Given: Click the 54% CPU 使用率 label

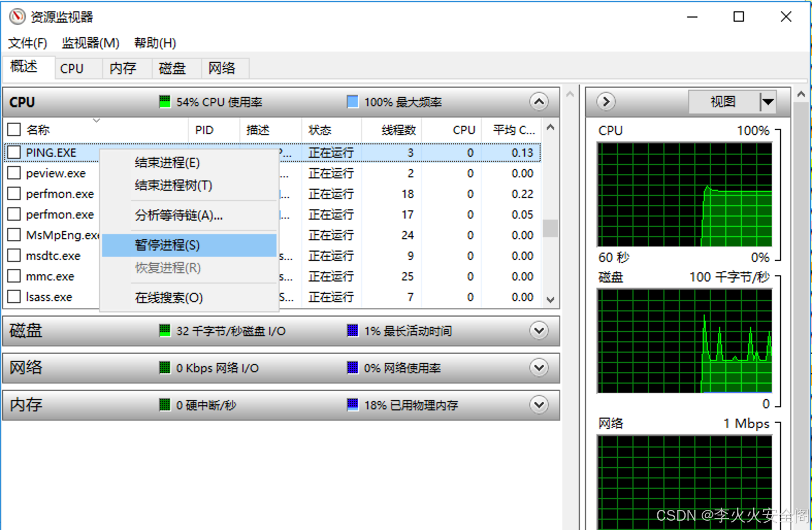Looking at the screenshot, I should [219, 102].
